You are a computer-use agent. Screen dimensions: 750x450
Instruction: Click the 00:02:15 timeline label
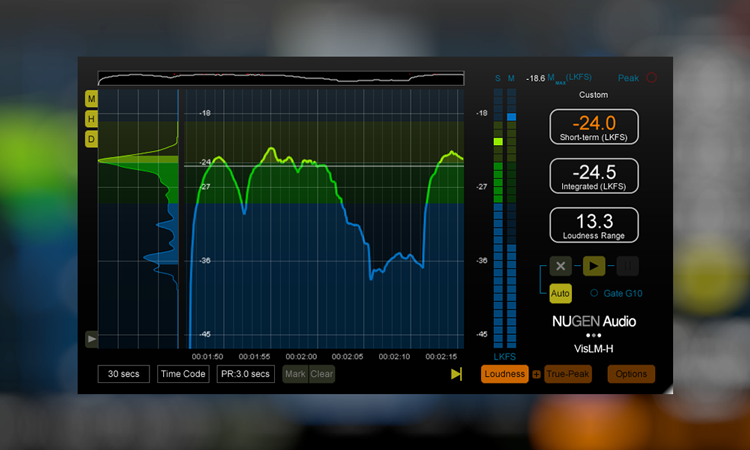[x=441, y=357]
